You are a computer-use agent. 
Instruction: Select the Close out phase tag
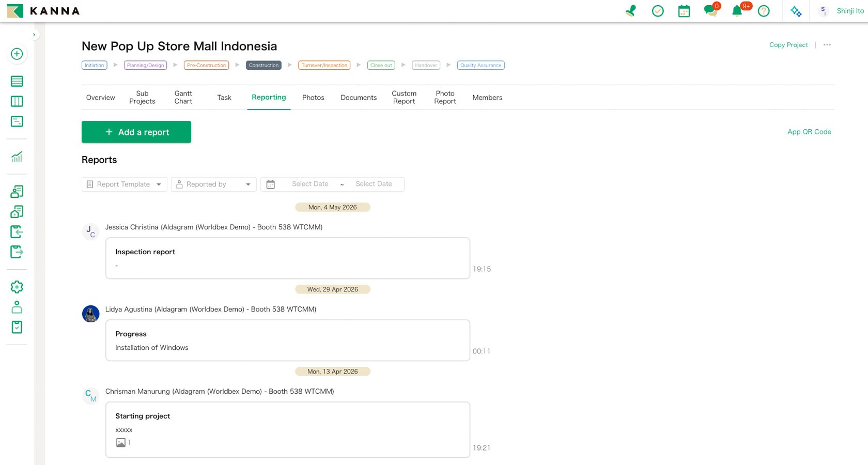pos(381,65)
